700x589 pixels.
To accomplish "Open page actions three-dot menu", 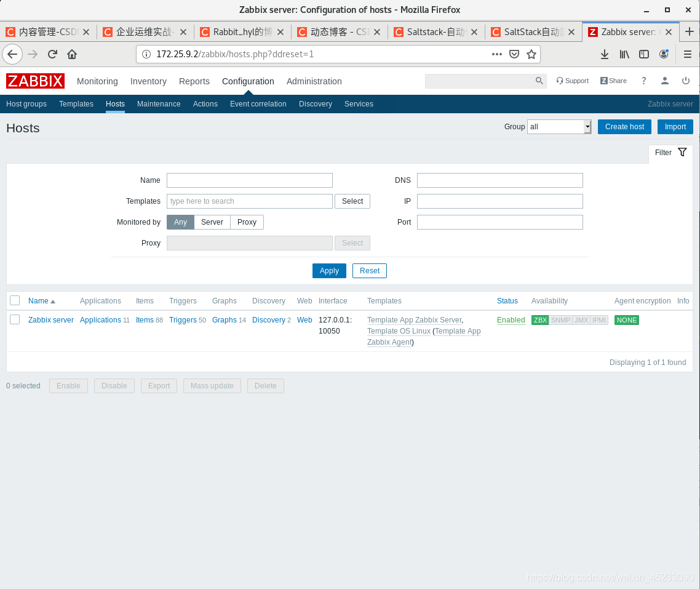I will 497,55.
